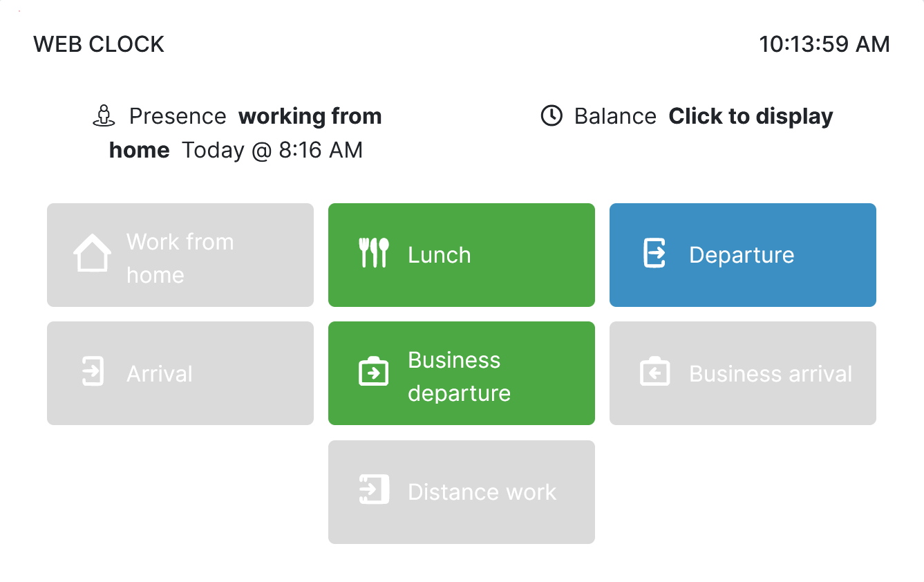924x582 pixels.
Task: Reveal balance via Click to display
Action: pyautogui.click(x=751, y=116)
